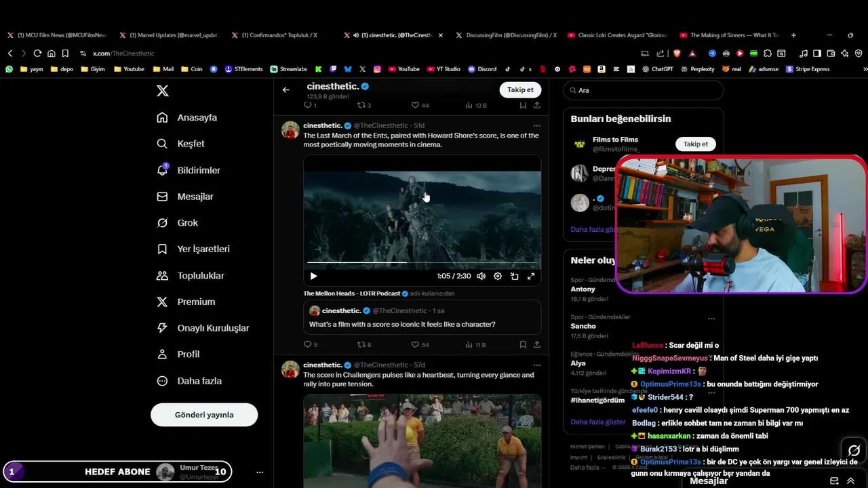Image resolution: width=868 pixels, height=488 pixels.
Task: Switch to MCU Film News tab
Action: [56, 35]
